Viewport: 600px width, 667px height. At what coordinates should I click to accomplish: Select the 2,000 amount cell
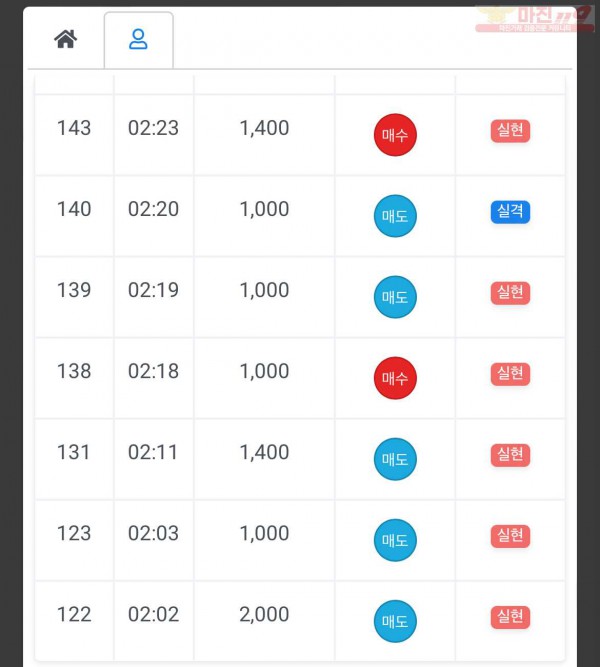(x=264, y=621)
